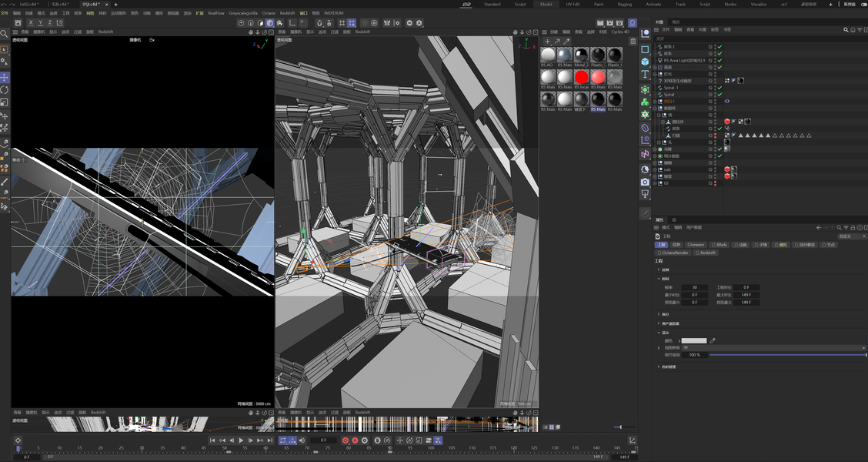
Task: Toggle the Autokey button in timeline
Action: point(356,440)
